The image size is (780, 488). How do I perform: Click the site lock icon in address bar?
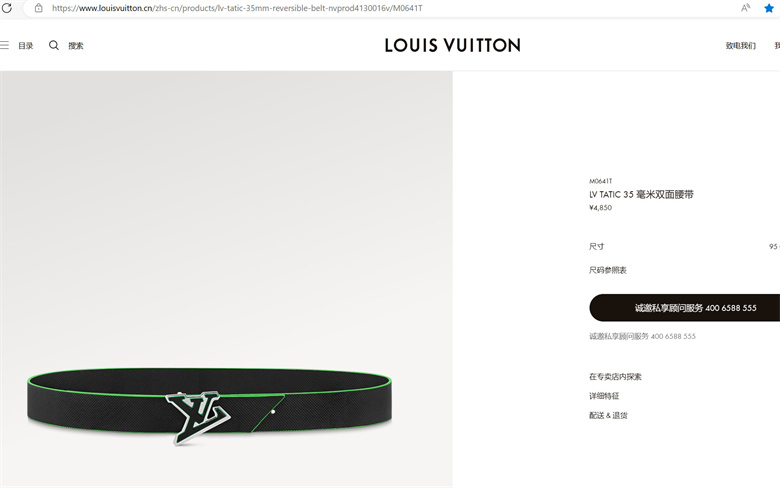point(38,8)
